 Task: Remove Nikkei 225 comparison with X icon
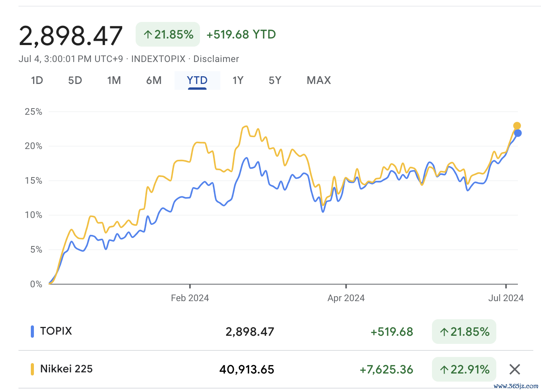(515, 369)
